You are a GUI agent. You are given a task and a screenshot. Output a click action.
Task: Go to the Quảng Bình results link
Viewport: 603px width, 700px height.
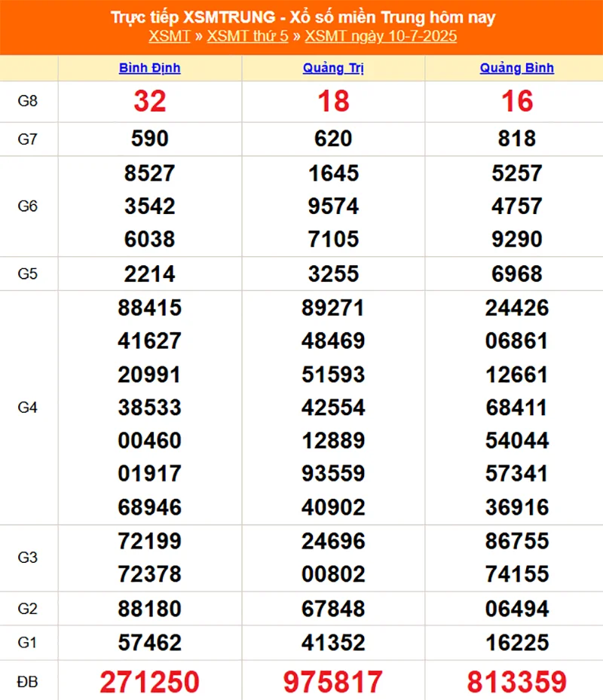pos(516,68)
